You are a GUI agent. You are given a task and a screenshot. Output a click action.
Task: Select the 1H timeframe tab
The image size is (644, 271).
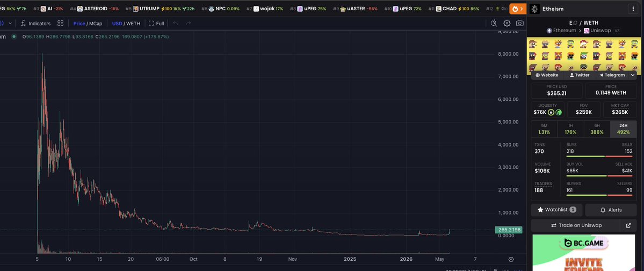570,129
